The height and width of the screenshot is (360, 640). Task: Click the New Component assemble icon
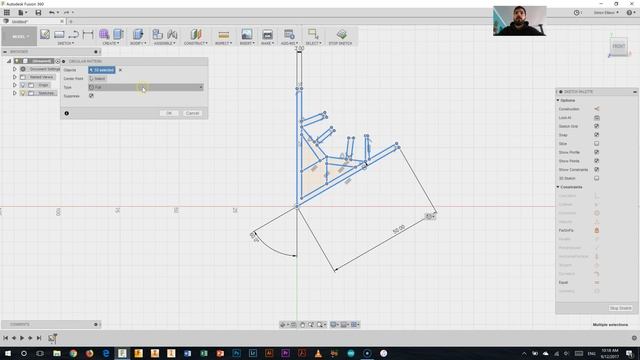pos(158,34)
